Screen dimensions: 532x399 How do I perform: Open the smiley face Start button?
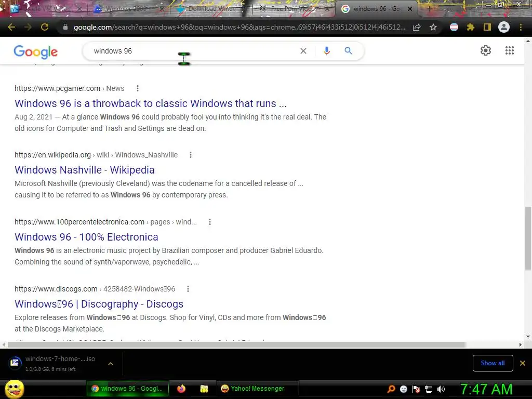click(14, 389)
